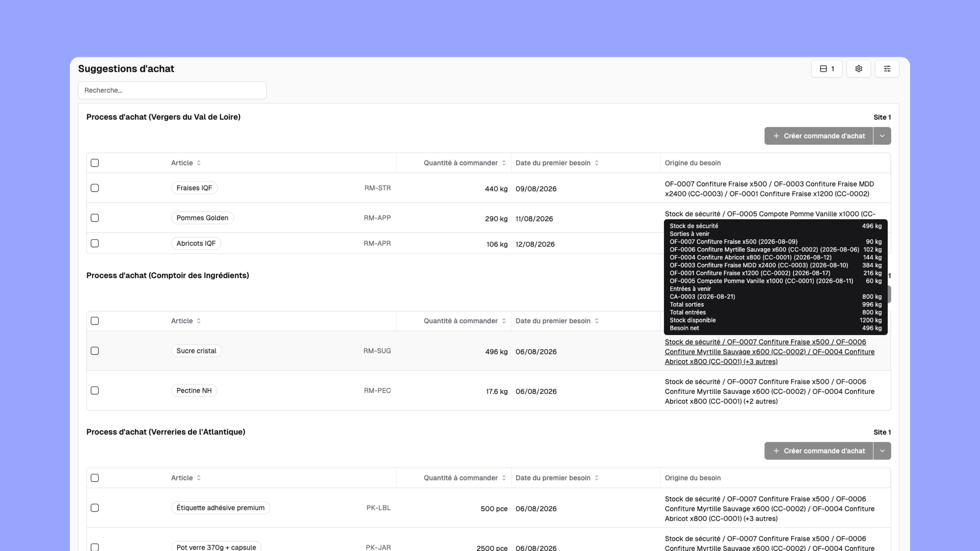Open the Pommes Golden article tag
Image resolution: width=980 pixels, height=551 pixels.
coord(202,218)
